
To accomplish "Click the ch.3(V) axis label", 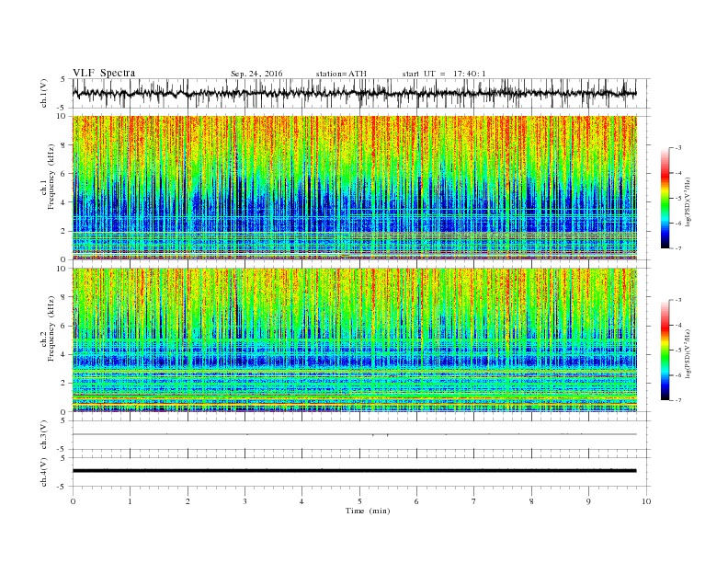I will click(43, 435).
